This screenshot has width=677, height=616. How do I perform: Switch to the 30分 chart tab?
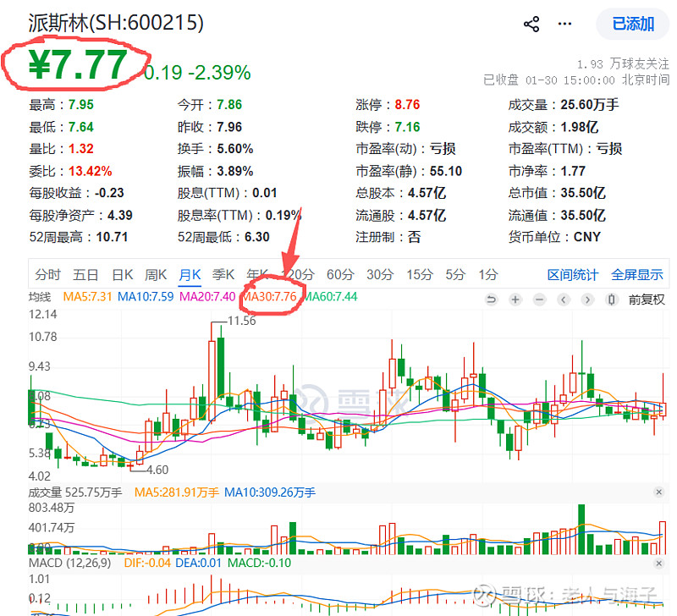[380, 274]
